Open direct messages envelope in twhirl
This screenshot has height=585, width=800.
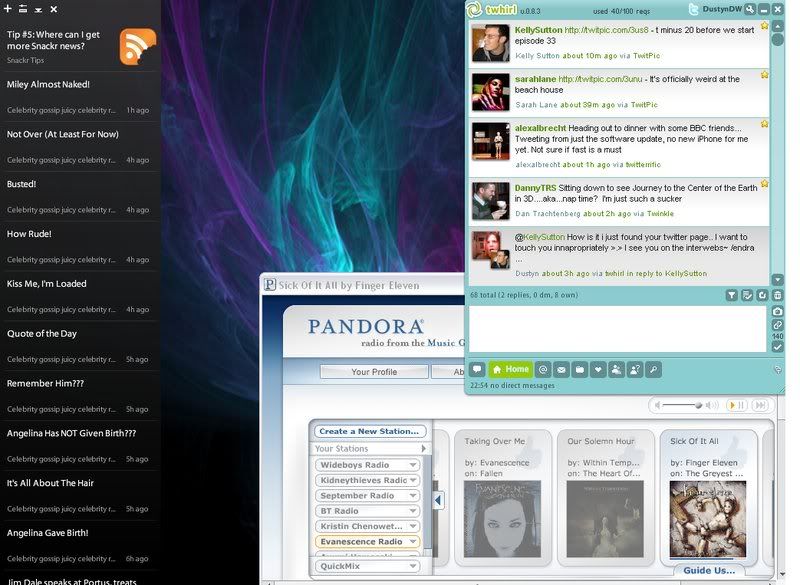click(x=561, y=370)
